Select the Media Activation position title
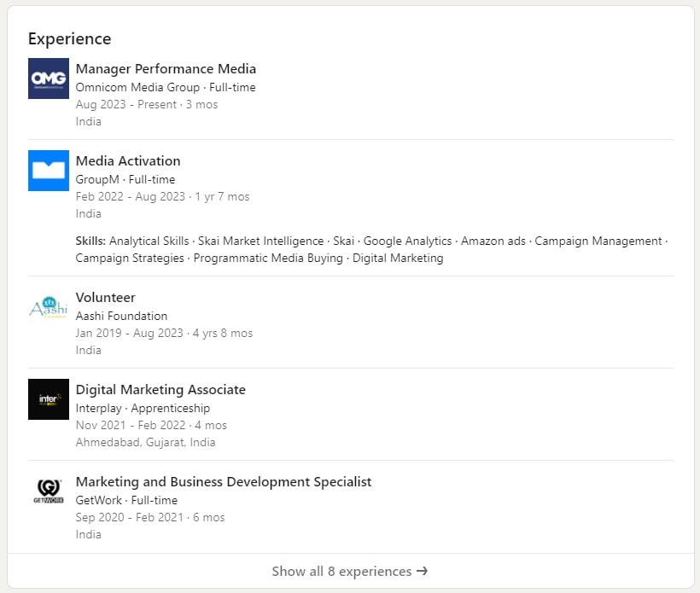 point(128,161)
